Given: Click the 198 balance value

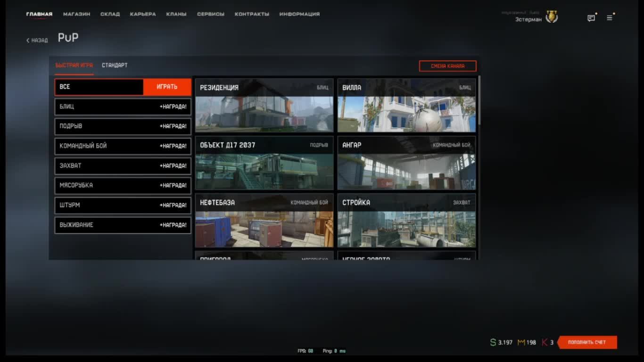Looking at the screenshot, I should coord(531,343).
